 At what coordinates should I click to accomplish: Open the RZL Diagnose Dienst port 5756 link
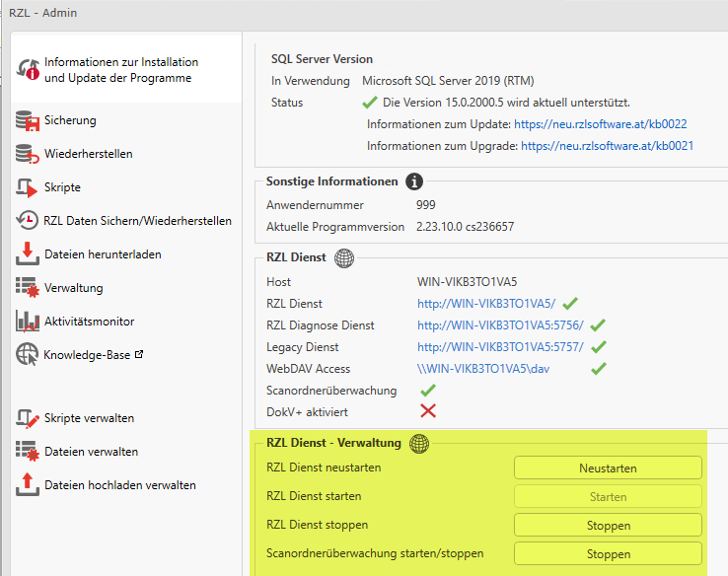pos(500,324)
